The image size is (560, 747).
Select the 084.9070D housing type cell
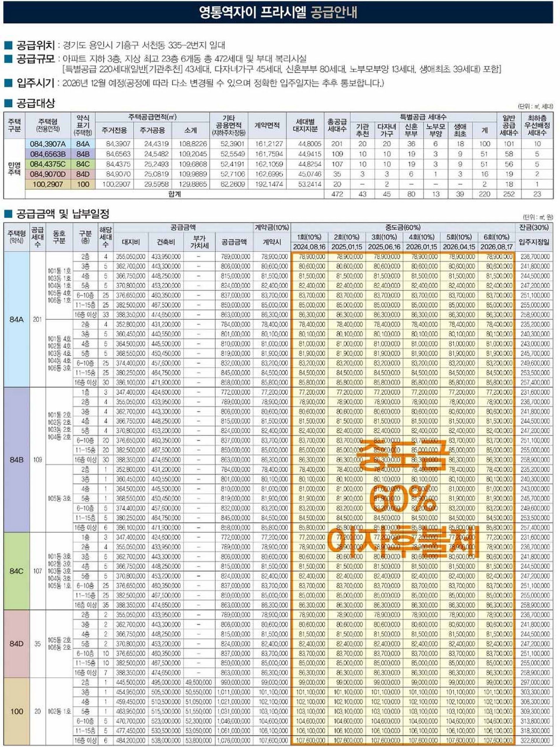coord(48,174)
